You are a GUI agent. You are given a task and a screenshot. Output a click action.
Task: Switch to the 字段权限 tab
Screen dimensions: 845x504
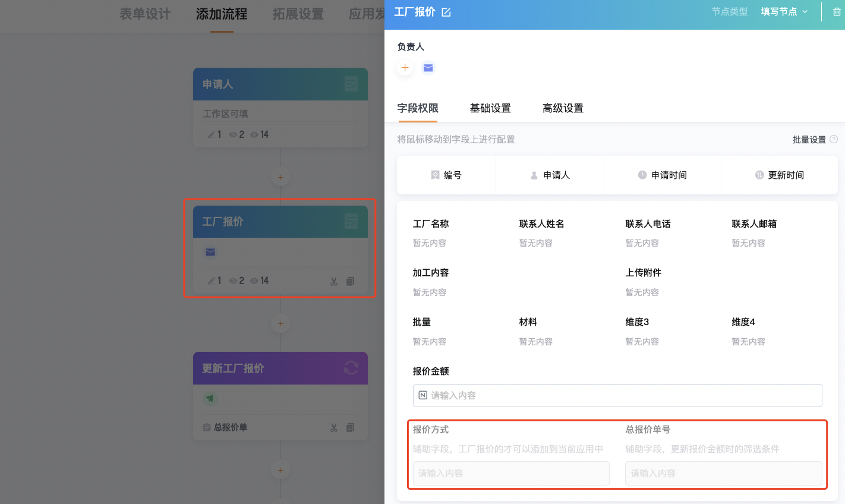click(418, 108)
